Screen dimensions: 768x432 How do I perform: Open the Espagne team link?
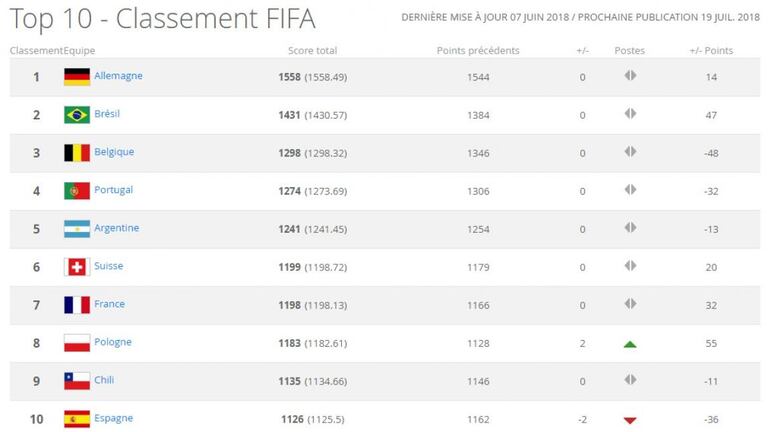pyautogui.click(x=113, y=418)
